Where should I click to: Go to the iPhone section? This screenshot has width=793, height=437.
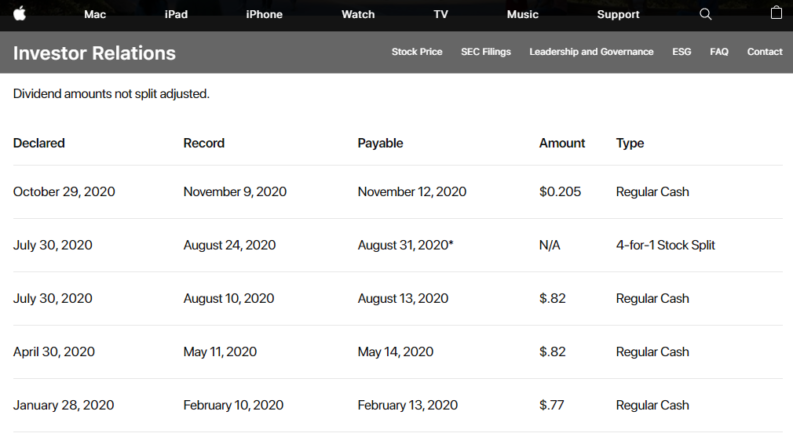tap(264, 15)
